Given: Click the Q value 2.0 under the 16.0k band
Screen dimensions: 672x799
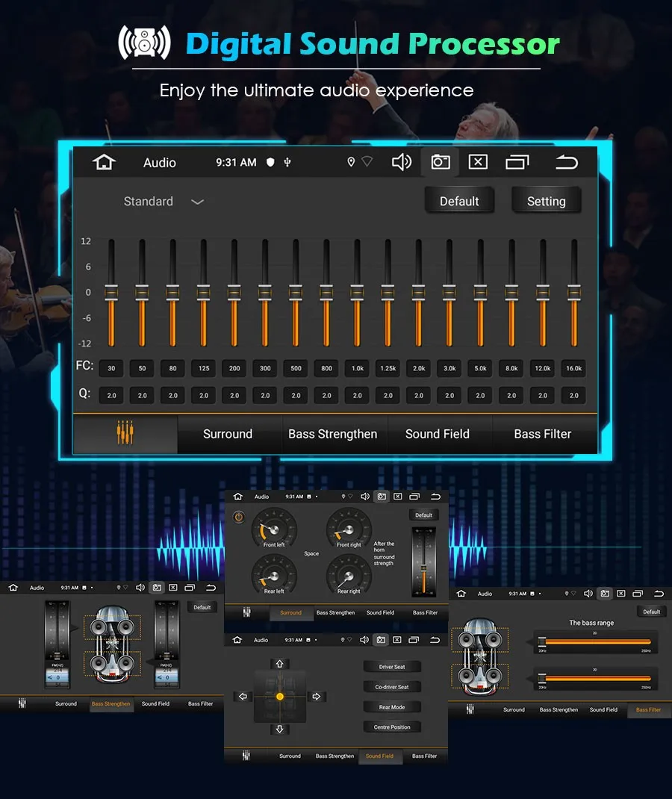Looking at the screenshot, I should (573, 395).
